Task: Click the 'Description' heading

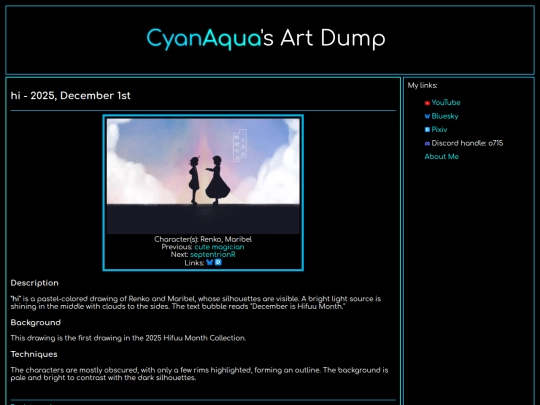Action: pyautogui.click(x=34, y=283)
